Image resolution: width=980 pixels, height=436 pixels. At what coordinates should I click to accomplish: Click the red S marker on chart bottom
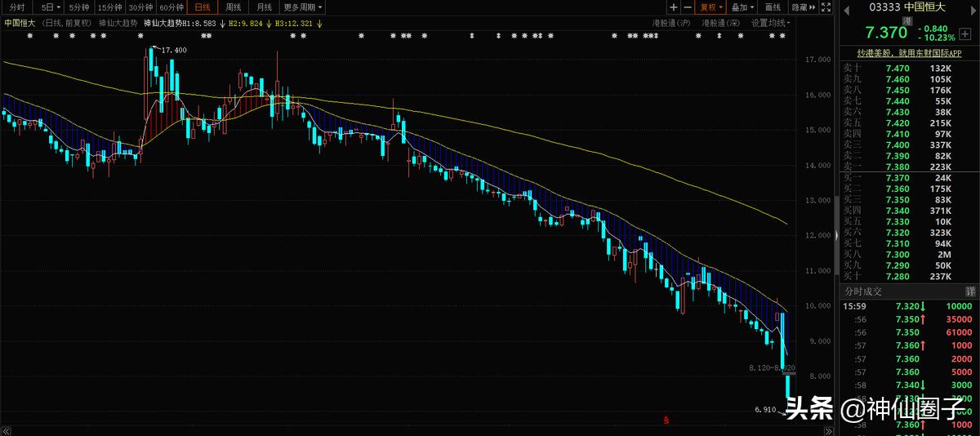666,421
